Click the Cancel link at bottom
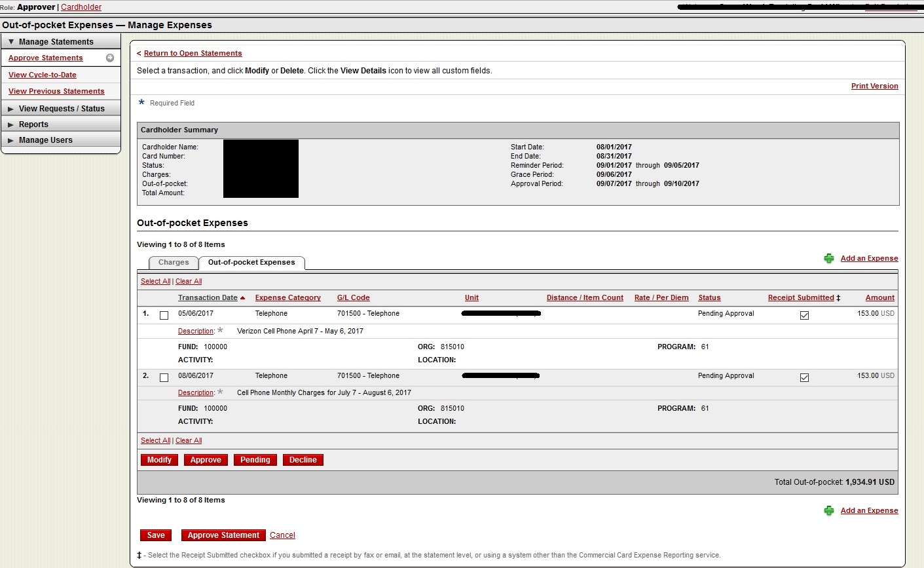 [x=282, y=535]
